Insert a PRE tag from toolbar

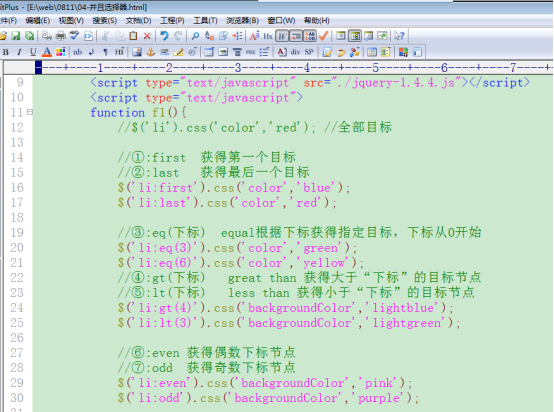[x=251, y=52]
